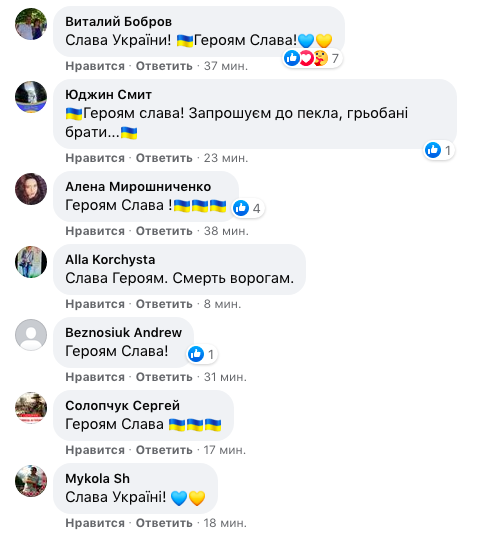484x533 pixels.
Task: View the likes on Алена Мирошниченко's comment
Action: pyautogui.click(x=248, y=208)
